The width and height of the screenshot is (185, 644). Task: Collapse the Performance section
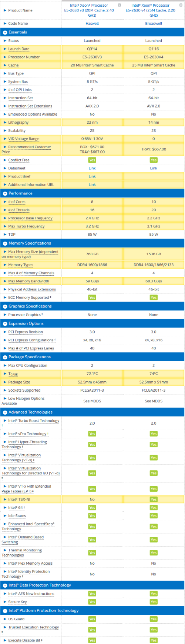[5, 193]
